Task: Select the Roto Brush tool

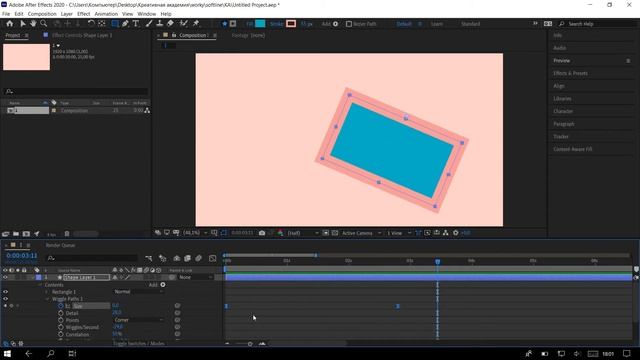Action: click(x=184, y=24)
